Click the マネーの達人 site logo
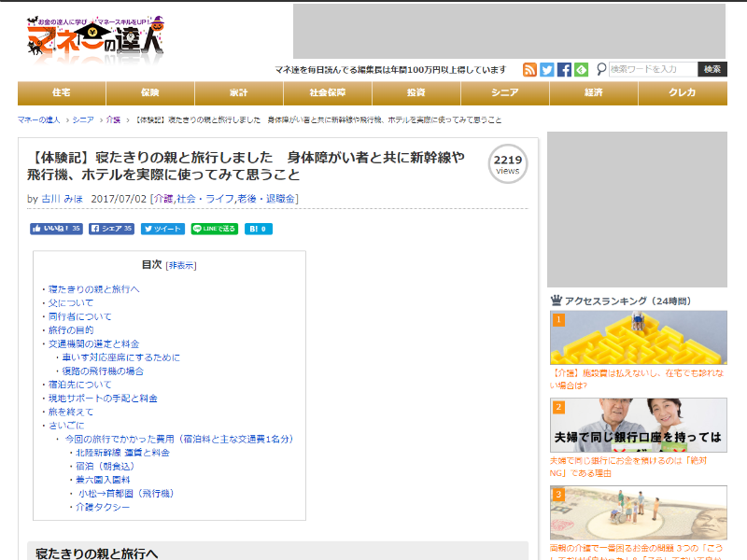 [x=96, y=40]
